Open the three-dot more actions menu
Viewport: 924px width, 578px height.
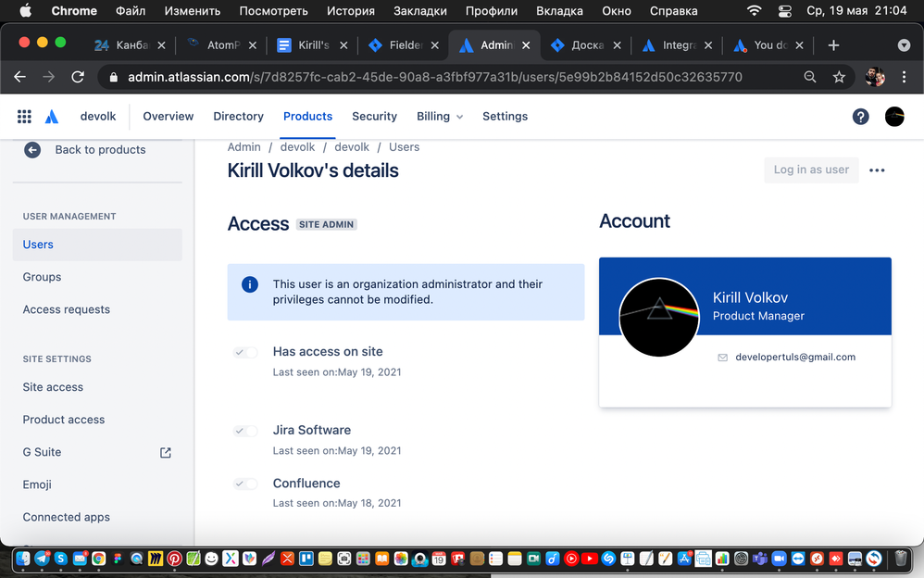(x=877, y=170)
